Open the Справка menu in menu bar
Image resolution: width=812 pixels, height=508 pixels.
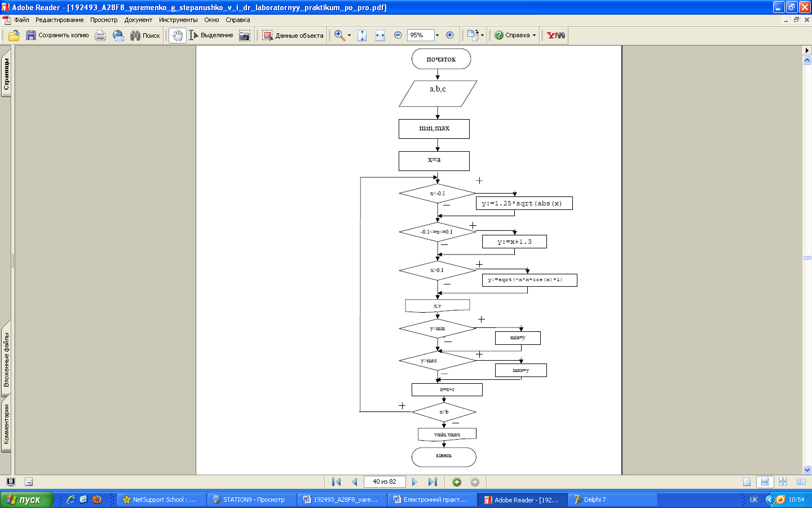(x=238, y=20)
